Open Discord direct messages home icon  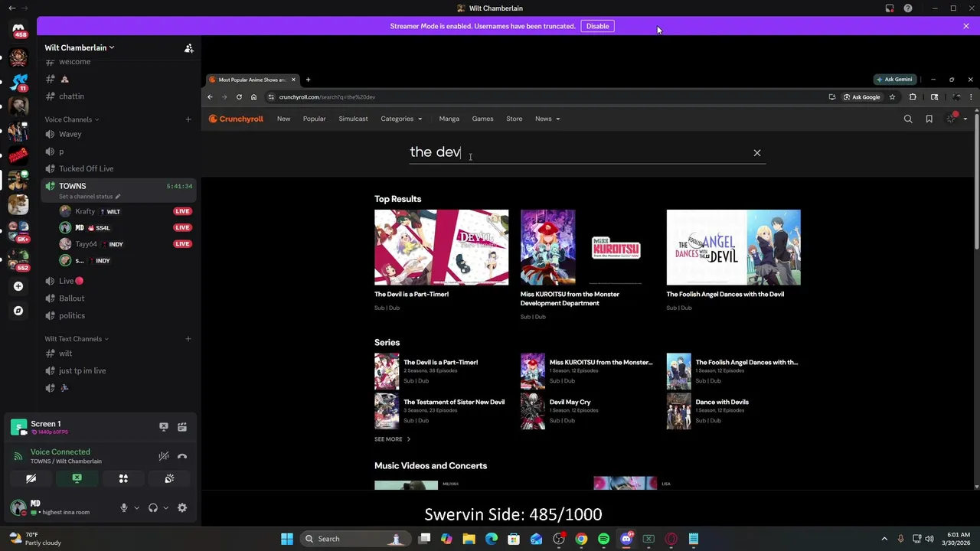tap(18, 30)
